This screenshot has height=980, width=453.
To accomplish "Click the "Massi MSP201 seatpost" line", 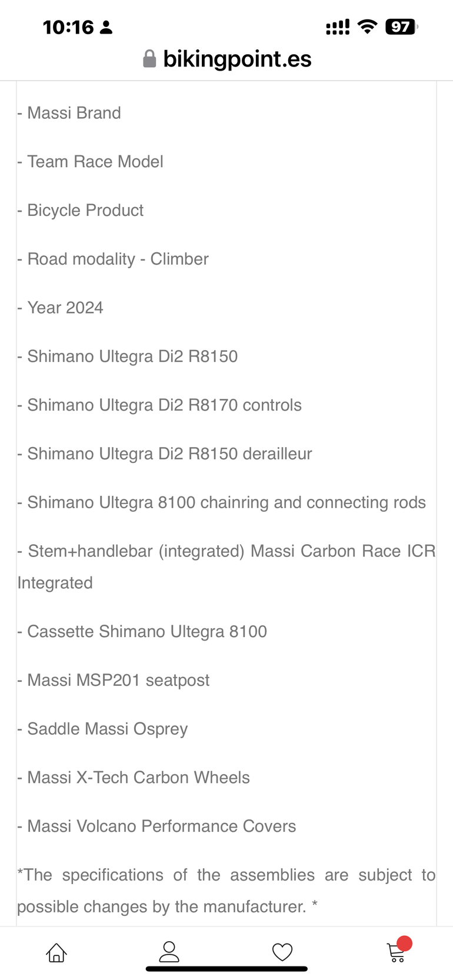I will pyautogui.click(x=118, y=681).
